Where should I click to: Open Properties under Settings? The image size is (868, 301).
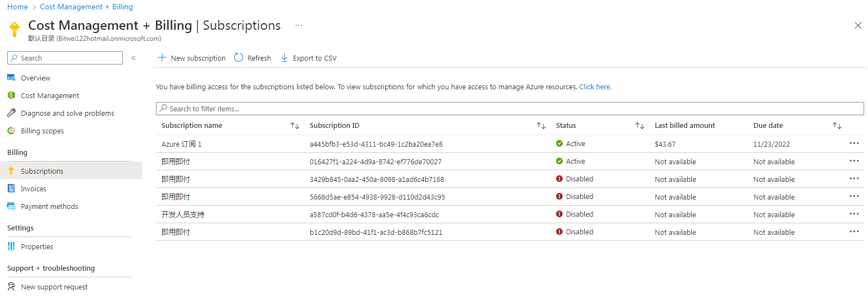pos(37,246)
